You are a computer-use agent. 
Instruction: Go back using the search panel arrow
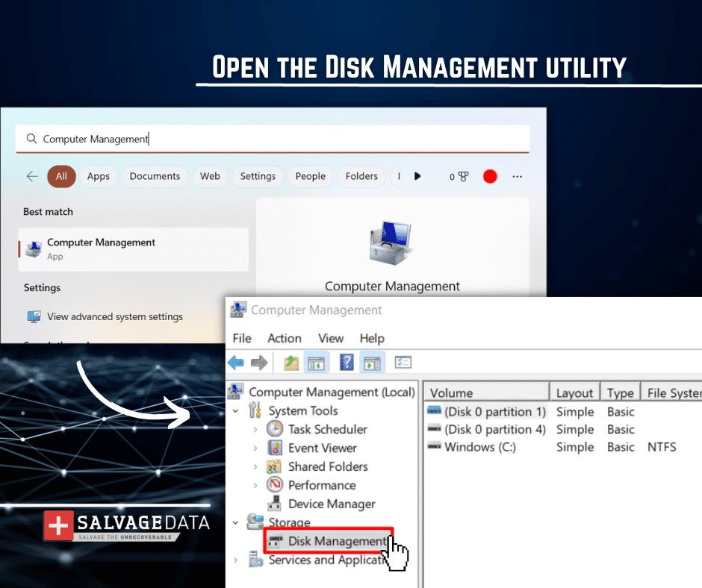point(32,176)
